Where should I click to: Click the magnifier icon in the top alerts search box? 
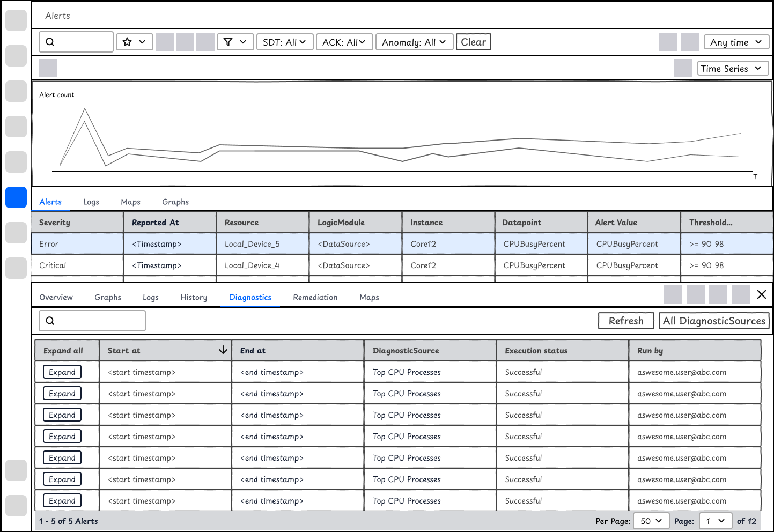pos(50,42)
